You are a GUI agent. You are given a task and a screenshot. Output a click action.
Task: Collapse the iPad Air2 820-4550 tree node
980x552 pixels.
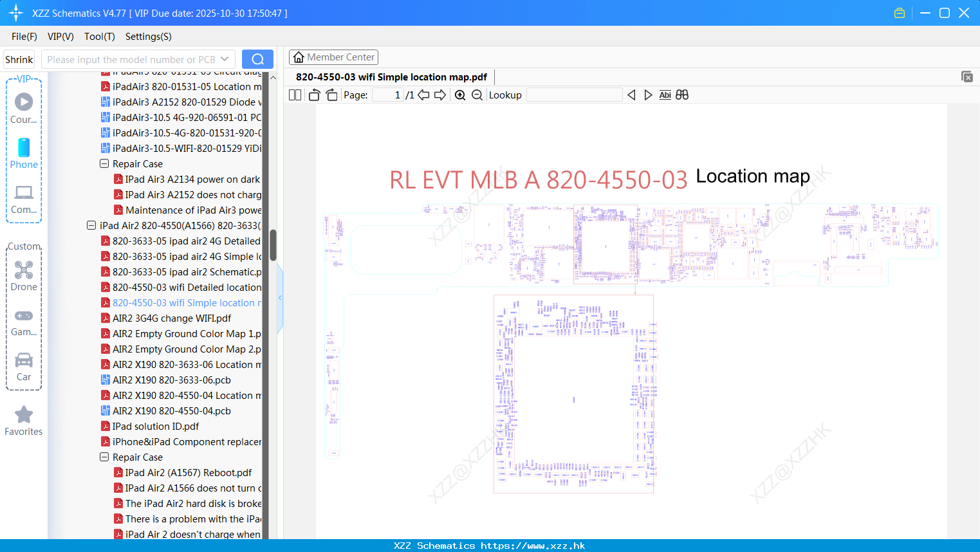tap(91, 225)
